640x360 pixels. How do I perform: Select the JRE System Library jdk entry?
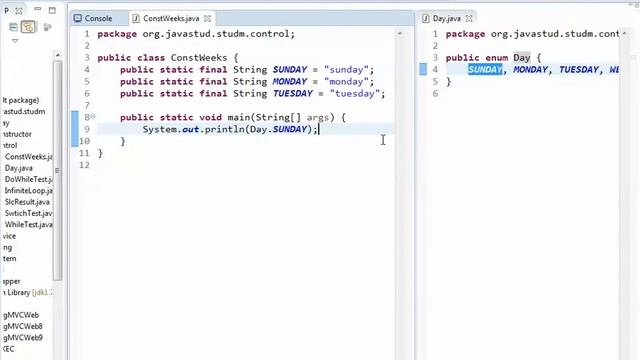pyautogui.click(x=28, y=292)
